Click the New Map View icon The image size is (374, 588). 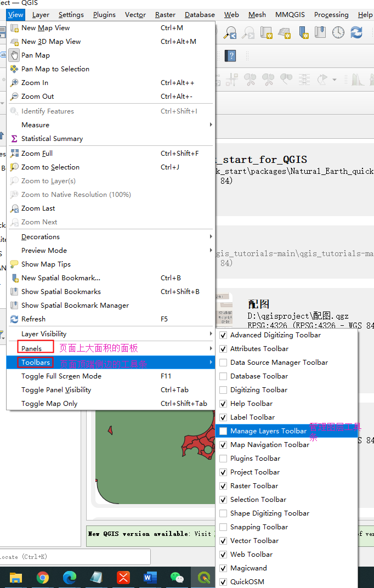click(14, 28)
